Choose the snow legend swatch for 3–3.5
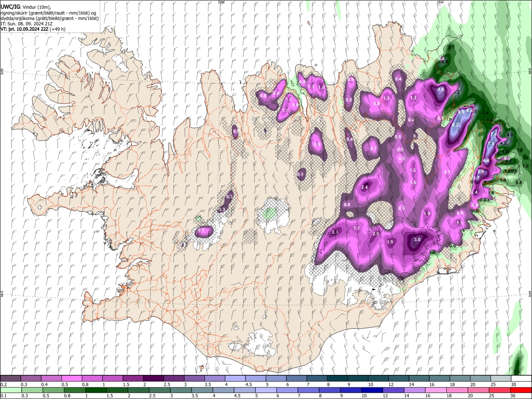This screenshot has width=532, height=399. click(x=194, y=378)
